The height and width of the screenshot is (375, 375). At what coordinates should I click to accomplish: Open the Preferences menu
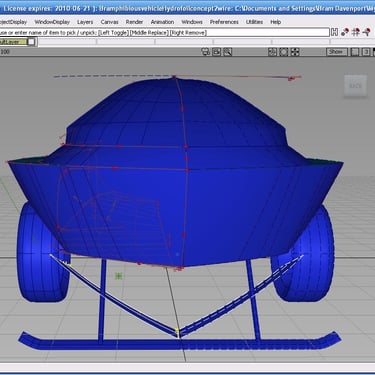[224, 22]
